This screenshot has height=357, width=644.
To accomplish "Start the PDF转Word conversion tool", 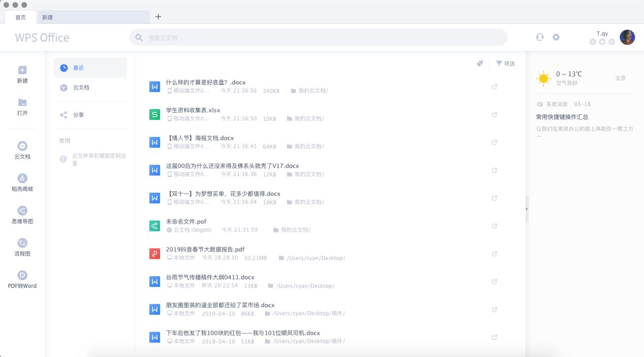I will point(22,279).
